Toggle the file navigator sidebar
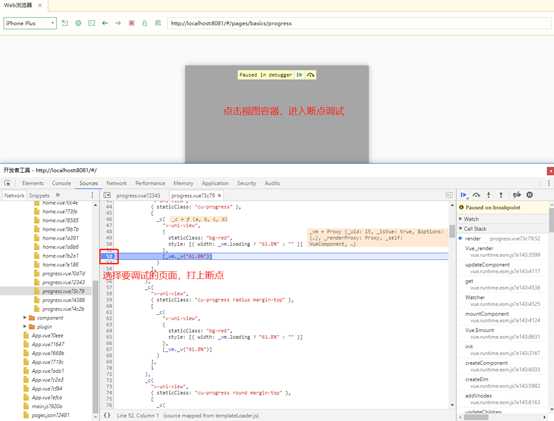The width and height of the screenshot is (554, 421). 107,195
